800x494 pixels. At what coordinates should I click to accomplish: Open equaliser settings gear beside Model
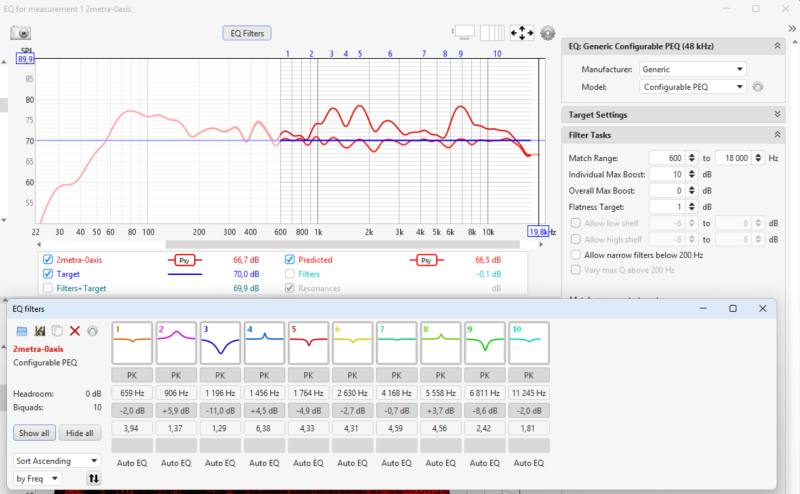click(758, 87)
